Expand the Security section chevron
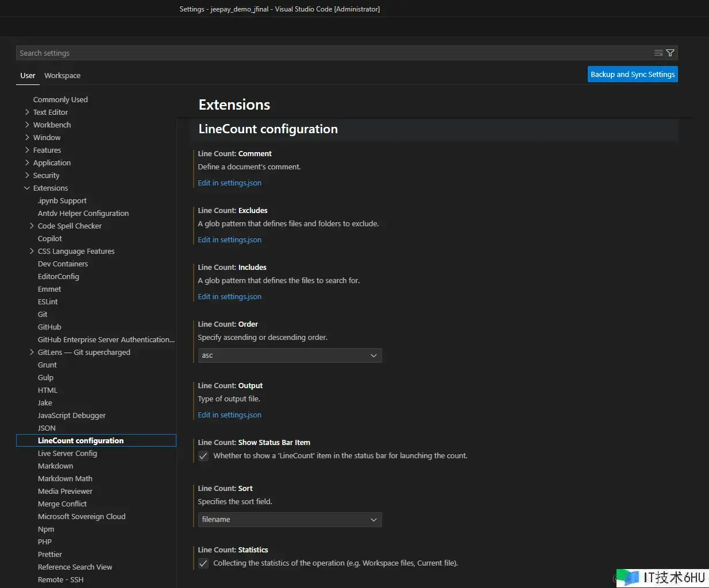The image size is (709, 588). pyautogui.click(x=27, y=175)
